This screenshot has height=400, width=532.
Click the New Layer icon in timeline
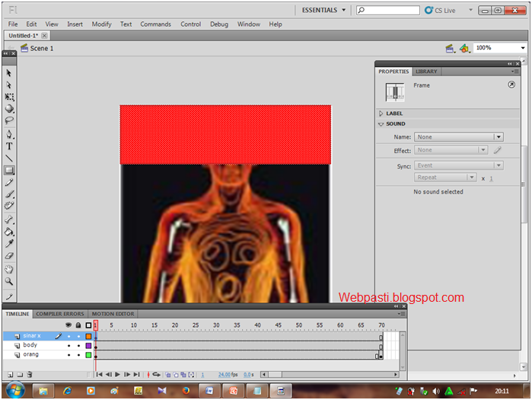click(x=10, y=375)
